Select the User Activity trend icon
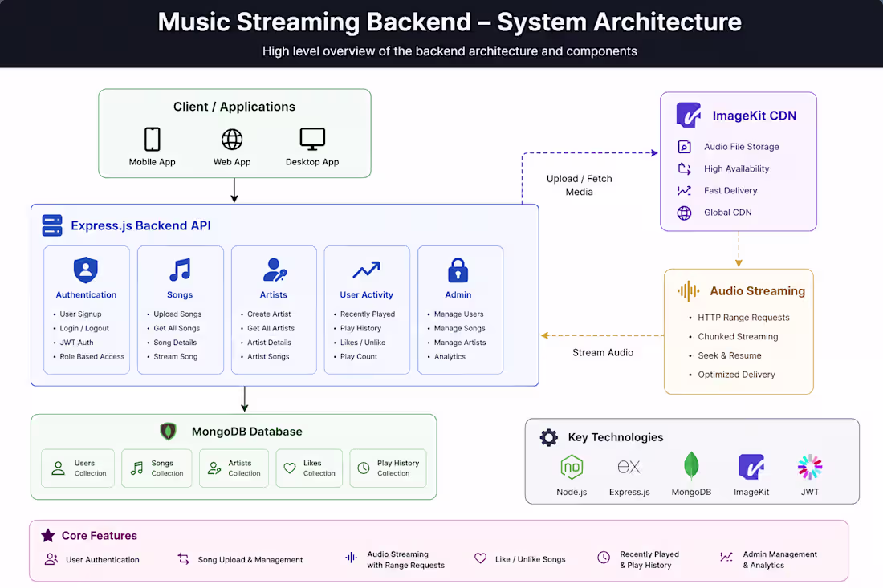Viewport: 883px width, 588px height. pos(366,270)
